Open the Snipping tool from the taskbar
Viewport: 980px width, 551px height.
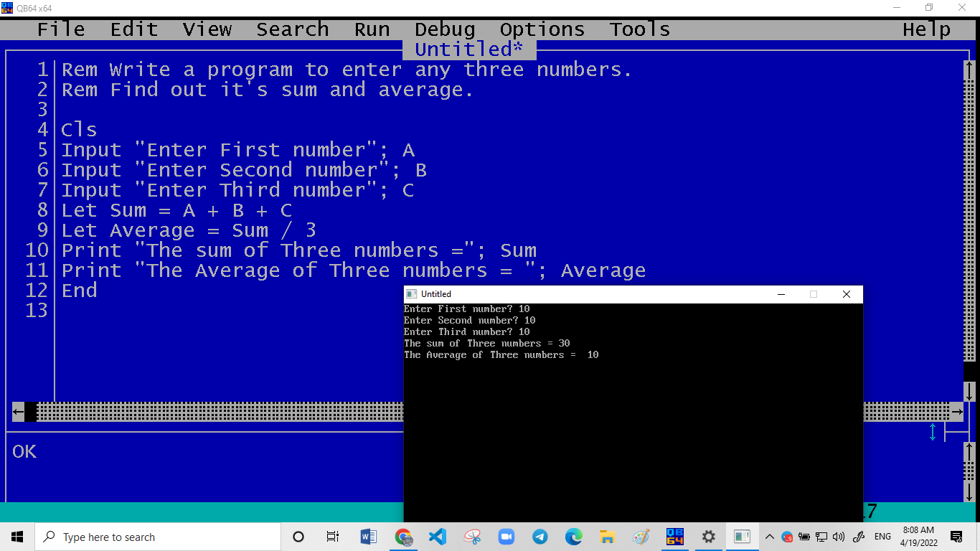(x=472, y=537)
